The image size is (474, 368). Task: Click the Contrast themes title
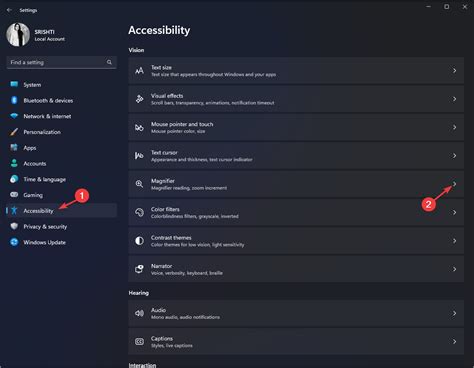point(171,237)
